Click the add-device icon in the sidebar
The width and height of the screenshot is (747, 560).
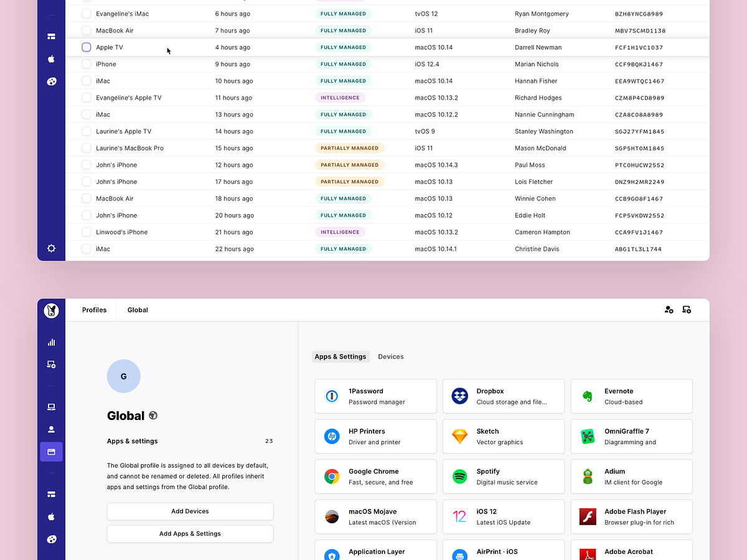[51, 364]
